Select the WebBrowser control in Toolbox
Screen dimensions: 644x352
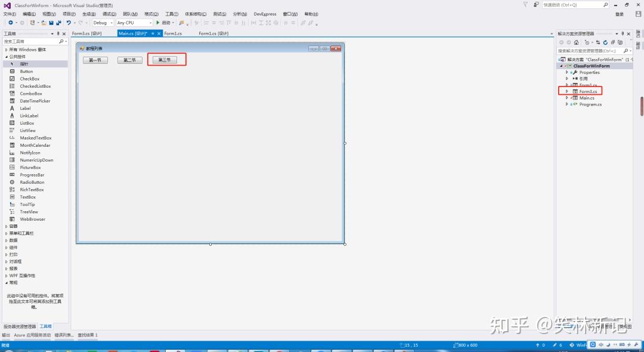35,220
